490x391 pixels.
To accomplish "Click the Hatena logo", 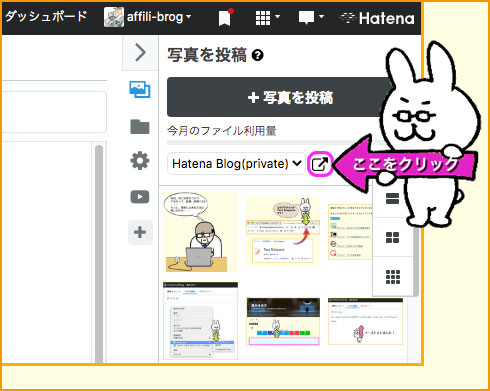I will pos(377,18).
